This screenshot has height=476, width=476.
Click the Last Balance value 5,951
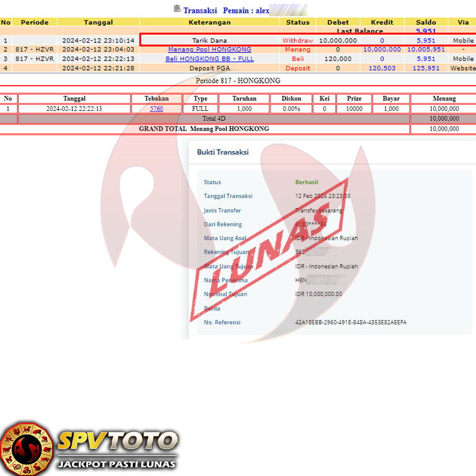pyautogui.click(x=426, y=31)
